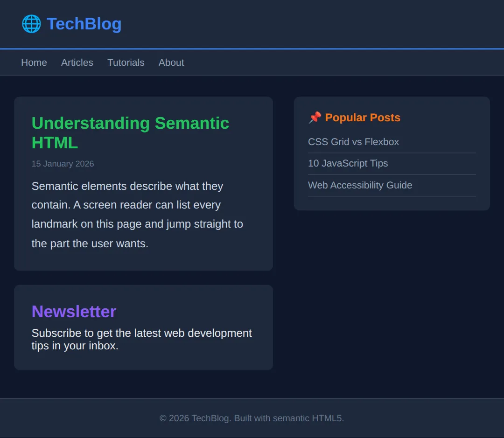The height and width of the screenshot is (438, 504).
Task: Go to the Articles navigation link
Action: (77, 63)
